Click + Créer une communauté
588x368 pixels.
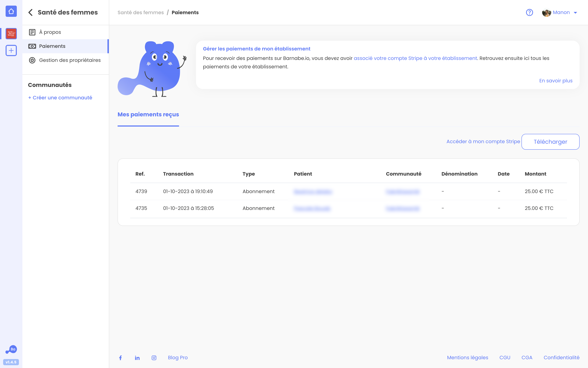tap(60, 98)
